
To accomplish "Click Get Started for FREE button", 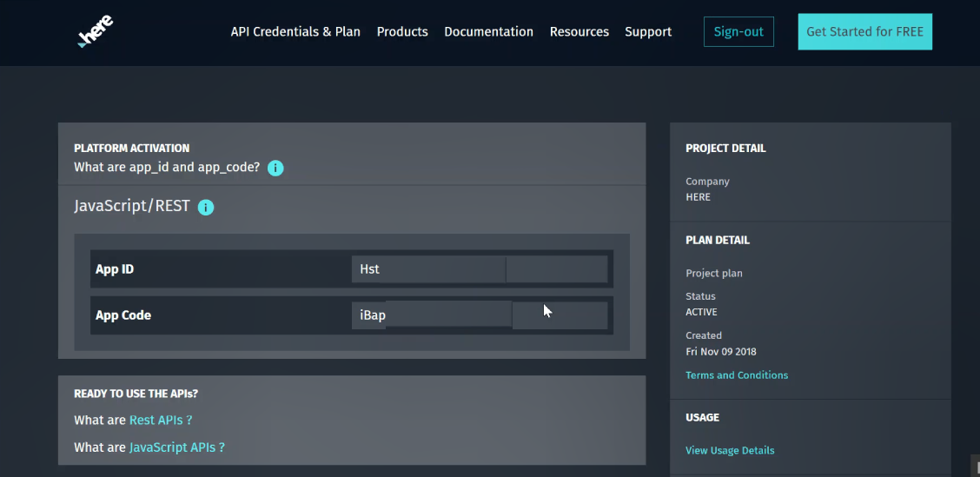I will 865,32.
